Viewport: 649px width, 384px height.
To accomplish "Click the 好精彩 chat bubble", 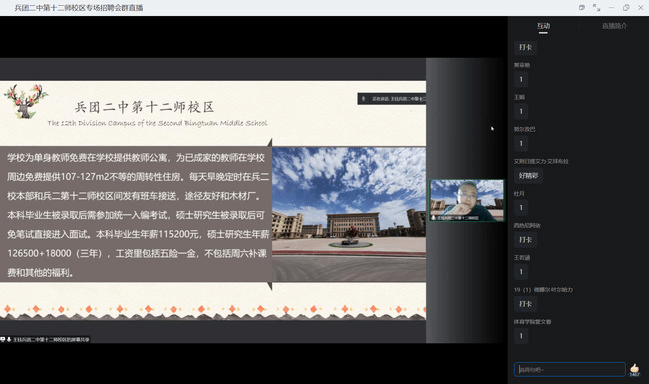I will pos(529,175).
